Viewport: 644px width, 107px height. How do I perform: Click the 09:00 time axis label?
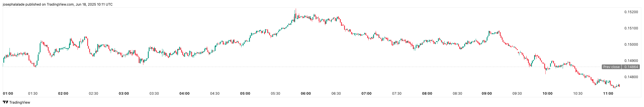click(487, 94)
